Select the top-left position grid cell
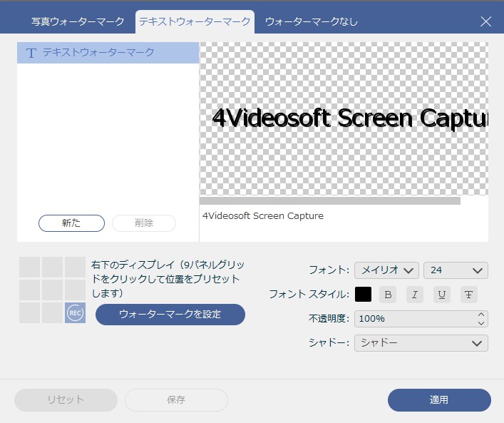This screenshot has width=504, height=423. (x=29, y=267)
